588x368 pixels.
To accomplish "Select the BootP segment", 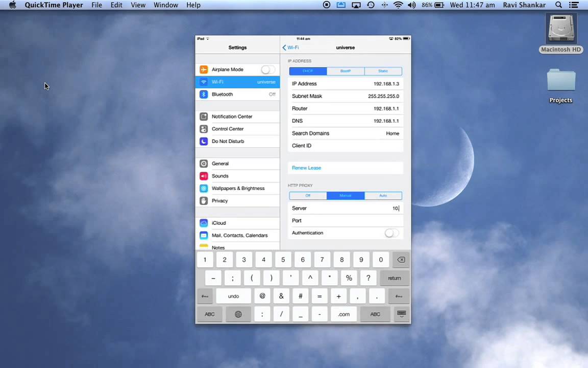I will (x=346, y=71).
